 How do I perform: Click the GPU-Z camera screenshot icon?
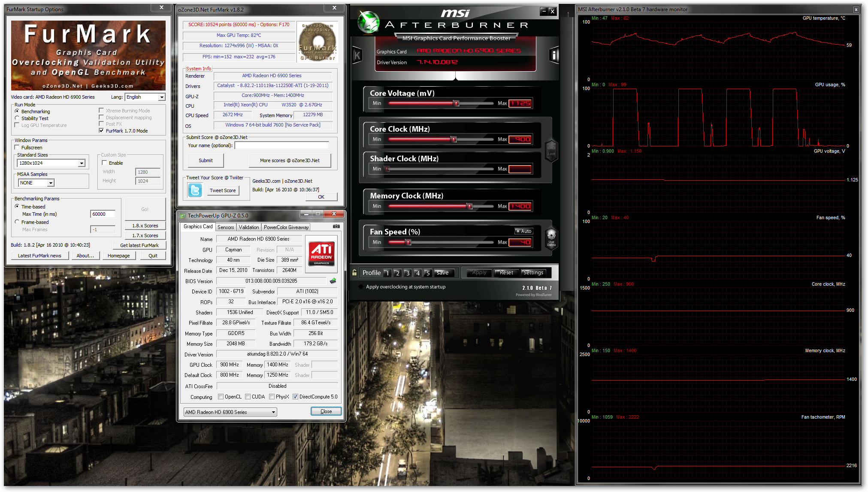point(336,226)
